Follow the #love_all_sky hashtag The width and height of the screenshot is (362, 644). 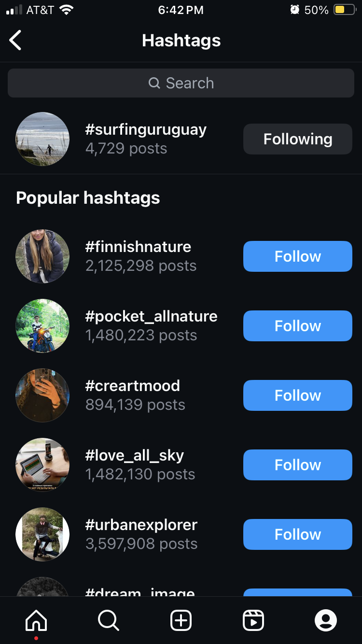coord(297,465)
